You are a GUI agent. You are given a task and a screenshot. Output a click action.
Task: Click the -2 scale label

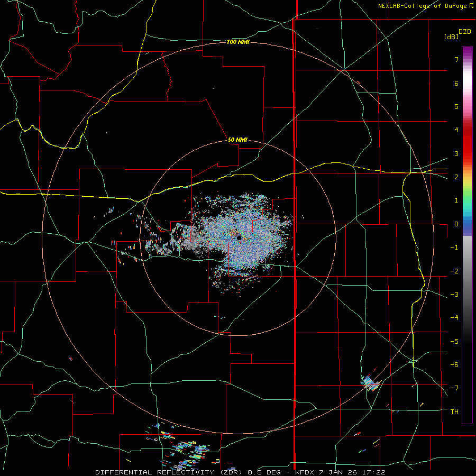[x=454, y=271]
